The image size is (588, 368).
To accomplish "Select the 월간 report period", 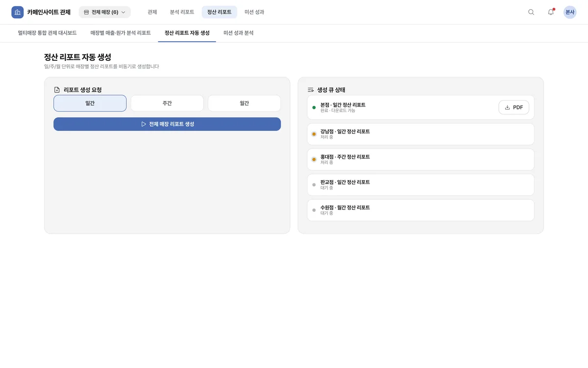I will click(244, 103).
